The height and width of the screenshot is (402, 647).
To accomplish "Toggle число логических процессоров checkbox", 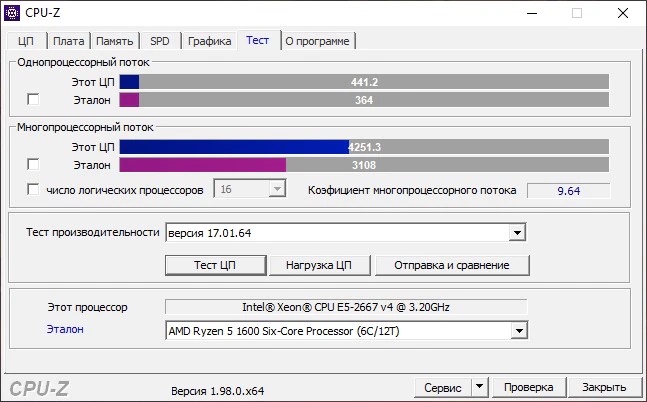I will pyautogui.click(x=33, y=189).
